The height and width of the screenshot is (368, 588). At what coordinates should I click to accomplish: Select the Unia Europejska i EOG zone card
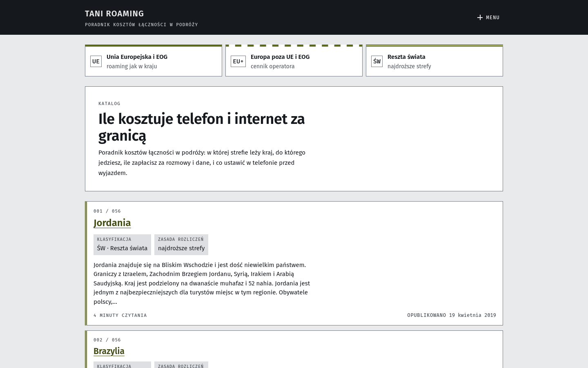point(154,61)
